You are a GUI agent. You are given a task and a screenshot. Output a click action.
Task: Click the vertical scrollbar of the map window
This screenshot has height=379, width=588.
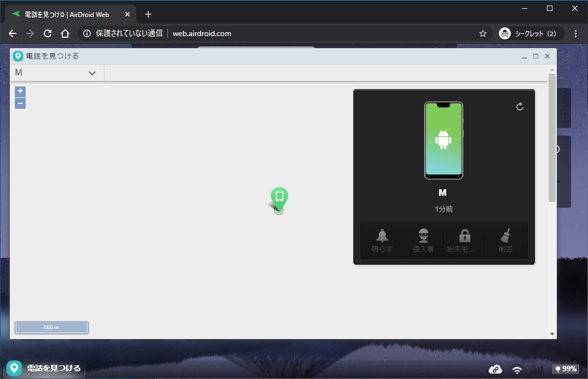click(552, 137)
